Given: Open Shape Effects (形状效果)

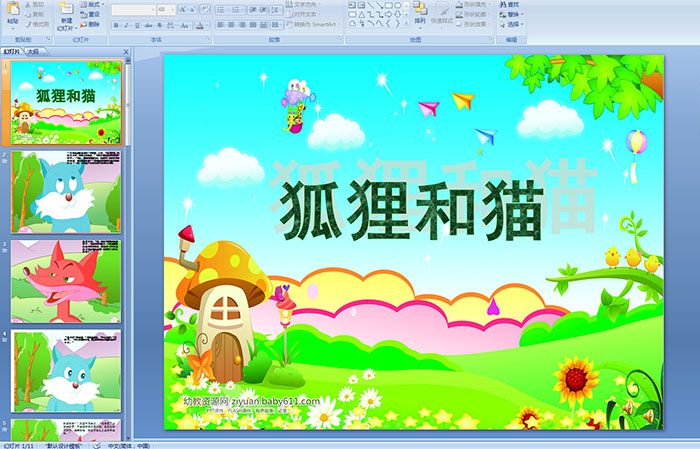Looking at the screenshot, I should tap(473, 24).
